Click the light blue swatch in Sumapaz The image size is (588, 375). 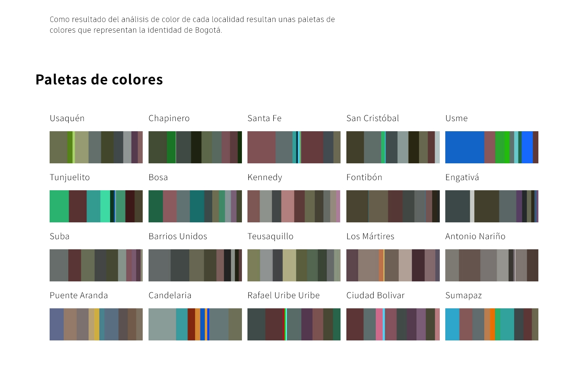tap(452, 324)
